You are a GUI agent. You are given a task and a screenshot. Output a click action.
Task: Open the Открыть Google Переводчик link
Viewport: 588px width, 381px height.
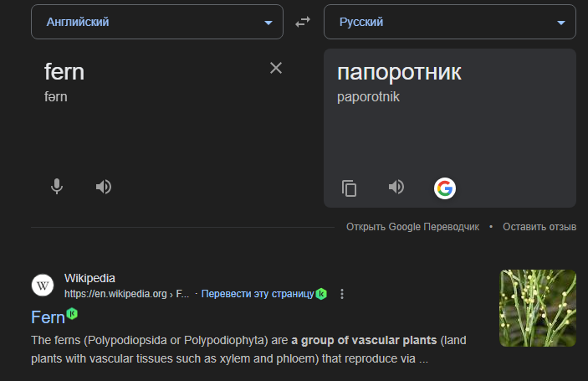click(412, 227)
